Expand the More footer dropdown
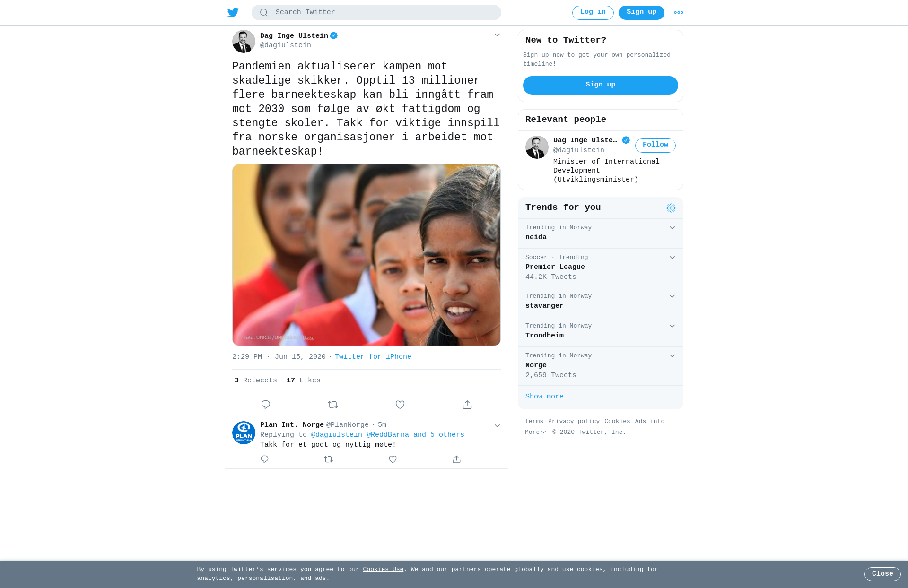 tap(535, 432)
